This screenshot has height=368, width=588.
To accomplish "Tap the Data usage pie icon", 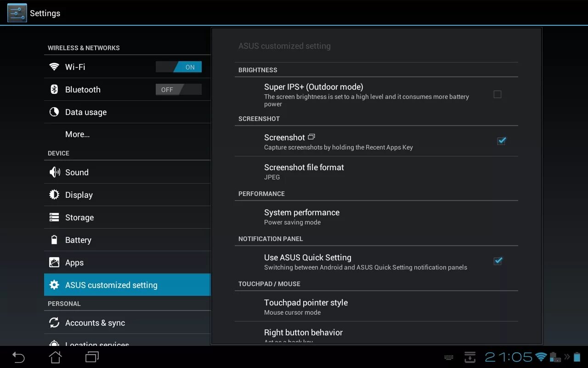I will 54,112.
